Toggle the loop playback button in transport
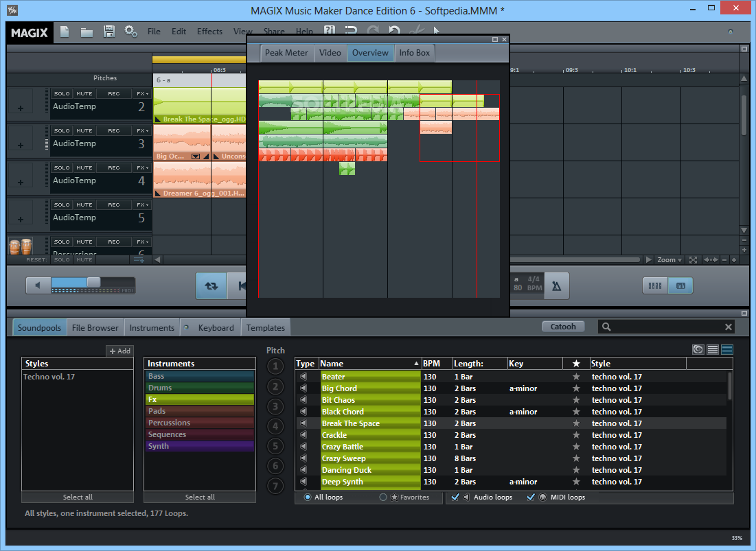This screenshot has height=551, width=756. click(211, 286)
